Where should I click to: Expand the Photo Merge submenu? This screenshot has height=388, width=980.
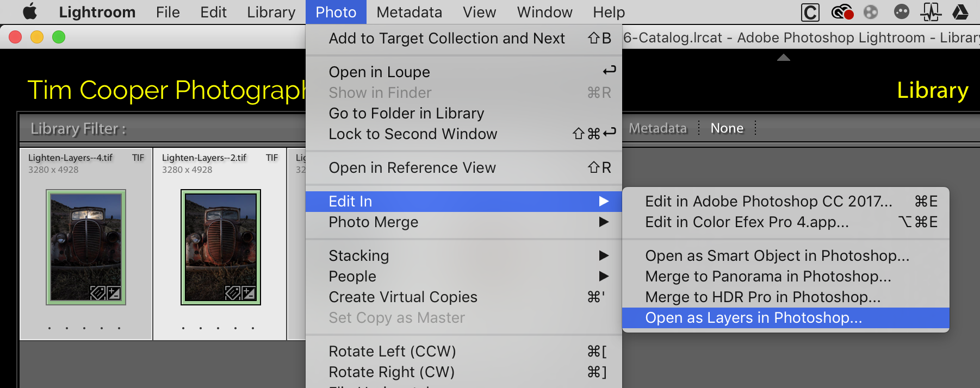(x=464, y=222)
